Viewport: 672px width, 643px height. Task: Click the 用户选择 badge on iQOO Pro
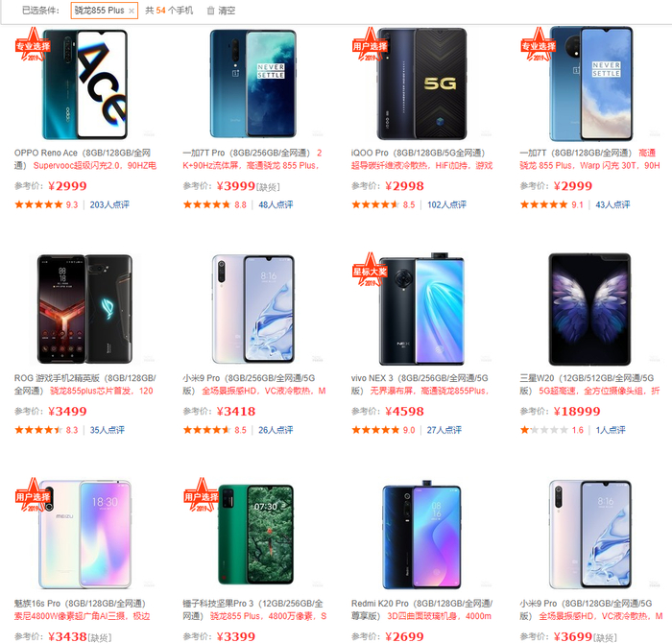pyautogui.click(x=370, y=44)
